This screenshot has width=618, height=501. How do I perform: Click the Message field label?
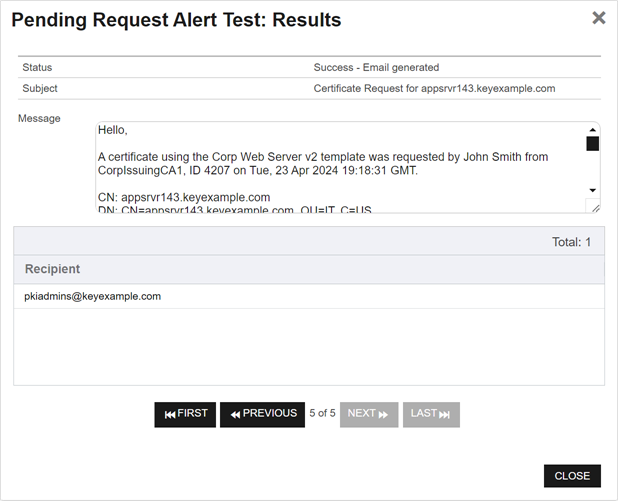[41, 119]
